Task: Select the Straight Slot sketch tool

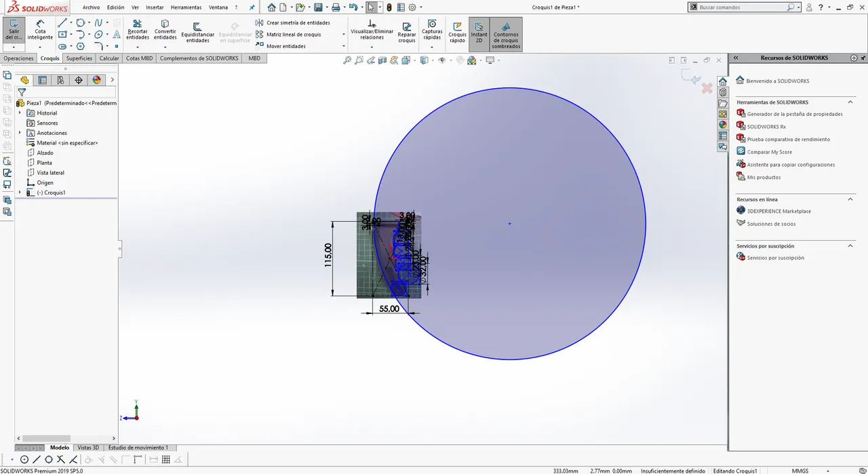Action: tap(62, 46)
